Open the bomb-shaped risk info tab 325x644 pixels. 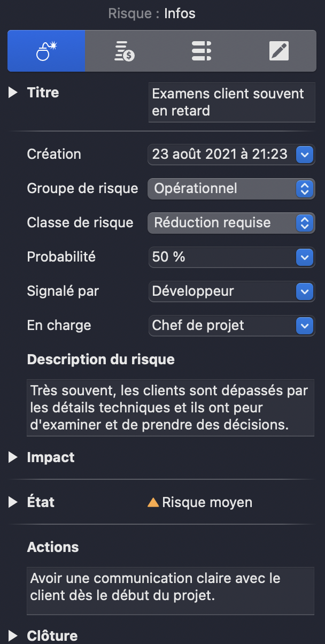(x=46, y=50)
